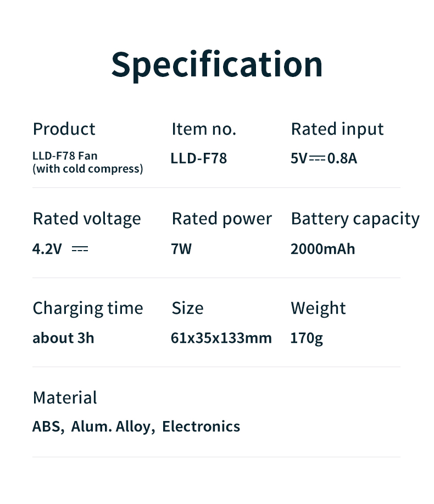Click the 2000mAh capacity value
This screenshot has height=504, width=434.
(322, 249)
